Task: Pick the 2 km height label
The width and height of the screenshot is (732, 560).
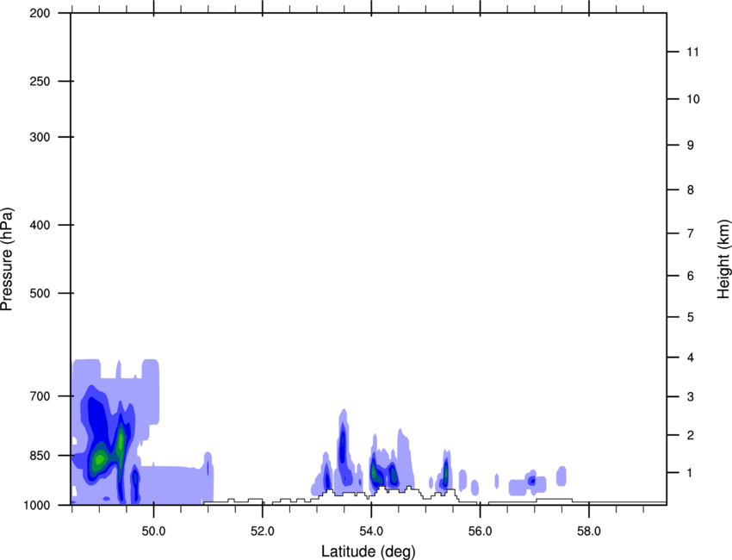Action: (690, 435)
